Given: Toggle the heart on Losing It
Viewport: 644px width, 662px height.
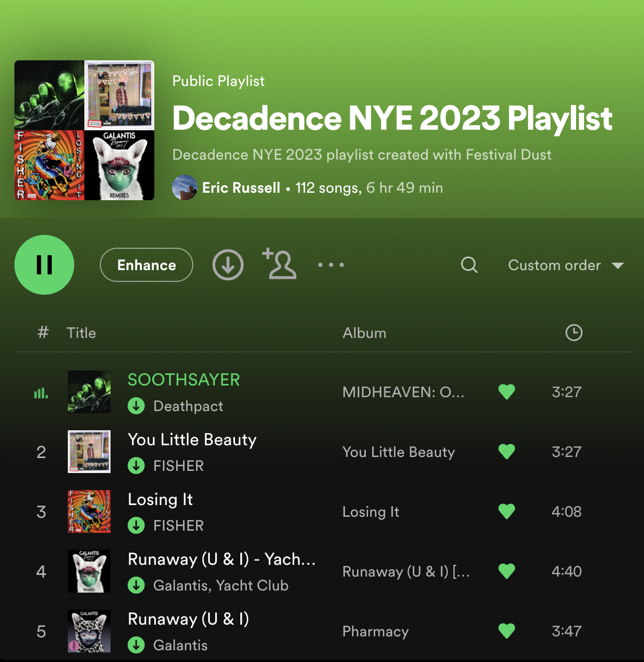Looking at the screenshot, I should pos(507,511).
